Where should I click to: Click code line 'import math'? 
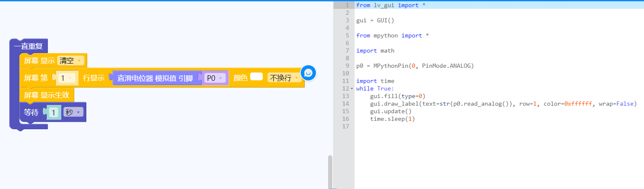click(375, 51)
